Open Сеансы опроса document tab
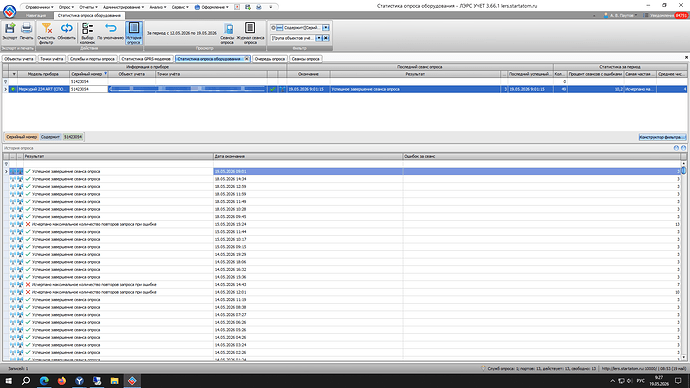690x388 pixels. pos(305,59)
